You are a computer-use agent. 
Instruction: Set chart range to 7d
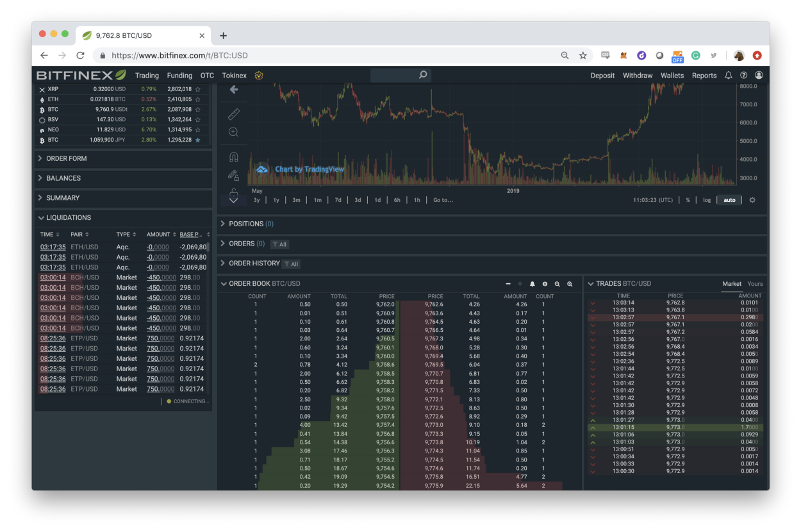click(x=338, y=200)
